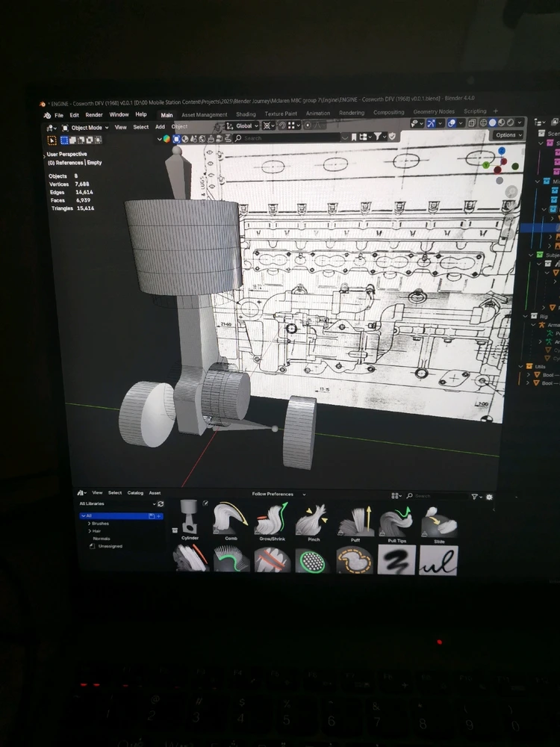Click the refresh asset library icon
The height and width of the screenshot is (747, 560).
[161, 504]
